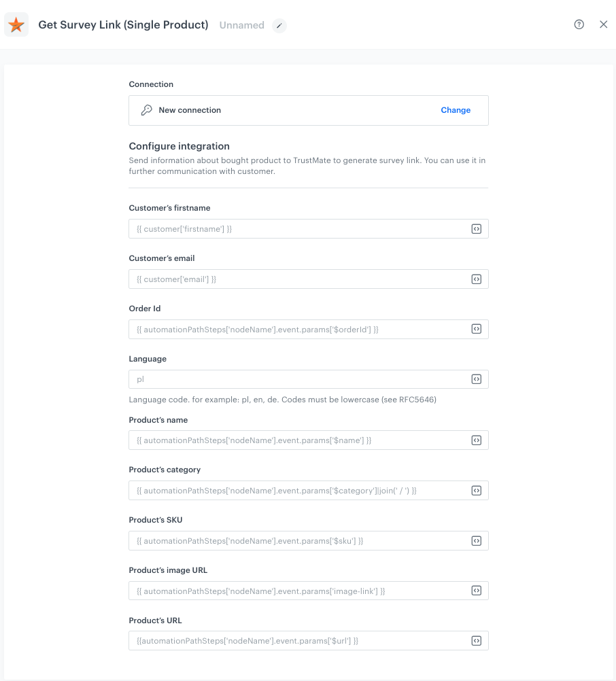This screenshot has height=681, width=616.
Task: Click the Unnamed label near the title
Action: [x=241, y=25]
